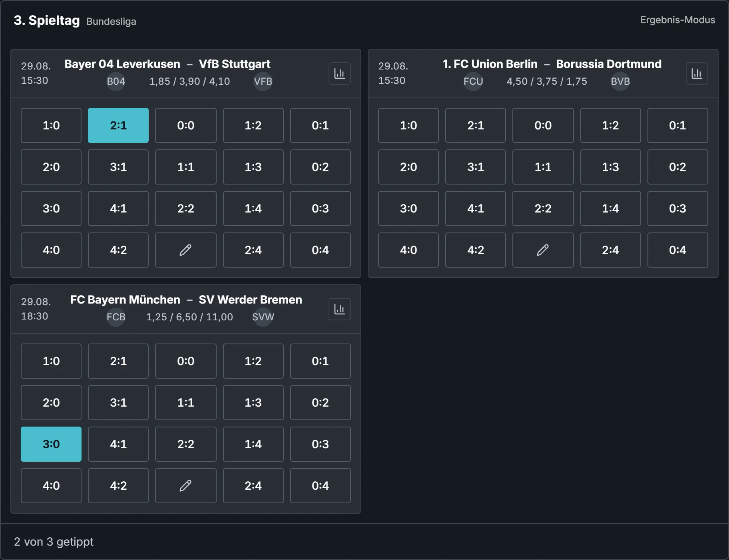Click the pencil icon in Leverkusen–Stuttgart card
Image resolution: width=729 pixels, height=560 pixels.
tap(186, 250)
